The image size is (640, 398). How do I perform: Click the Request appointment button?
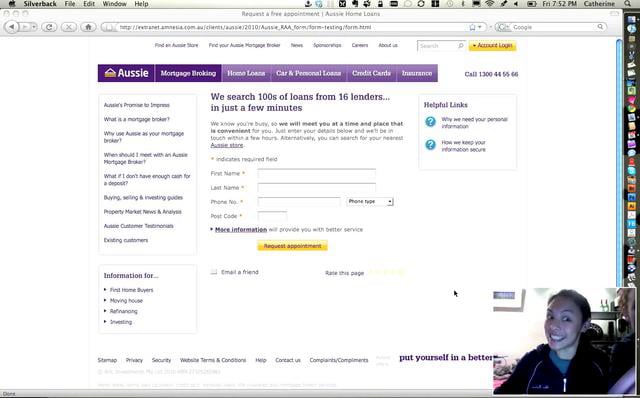click(x=292, y=246)
